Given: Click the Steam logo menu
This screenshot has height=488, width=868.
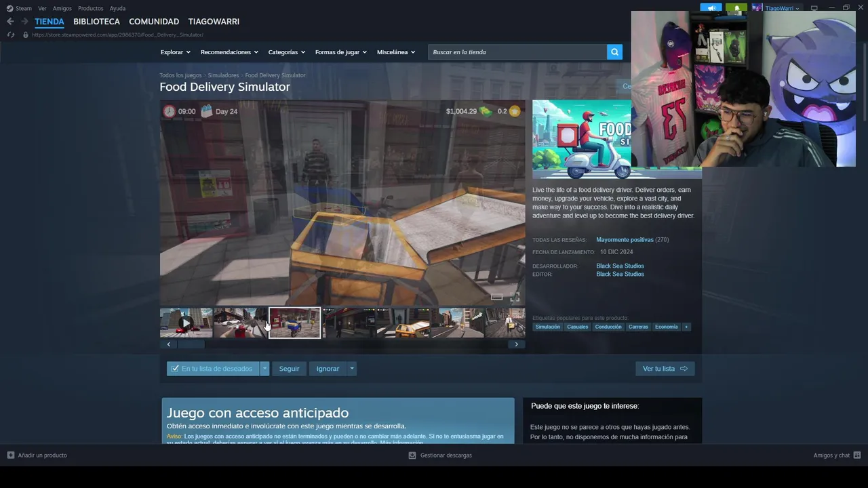Looking at the screenshot, I should 19,8.
